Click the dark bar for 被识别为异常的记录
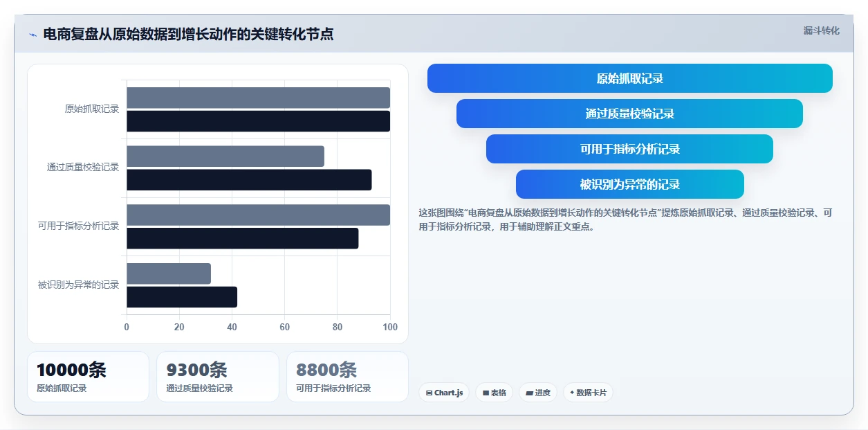The height and width of the screenshot is (430, 868). [182, 297]
